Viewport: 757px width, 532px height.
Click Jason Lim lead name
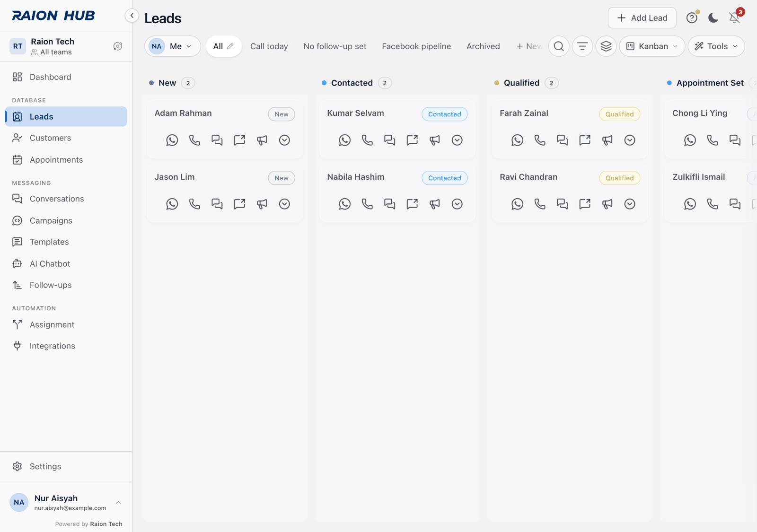175,177
